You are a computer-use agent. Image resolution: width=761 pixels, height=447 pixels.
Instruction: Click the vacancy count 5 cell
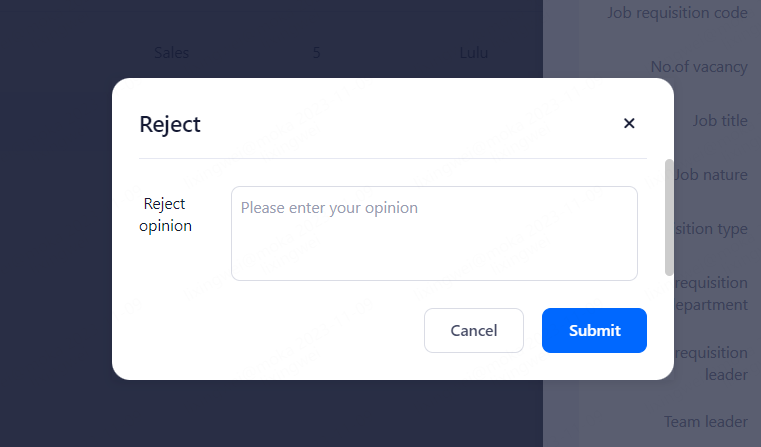pyautogui.click(x=317, y=53)
